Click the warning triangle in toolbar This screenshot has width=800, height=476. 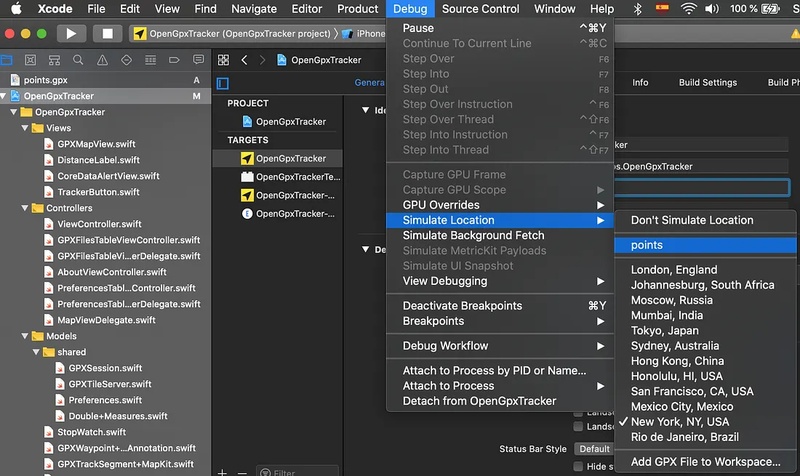tap(795, 34)
